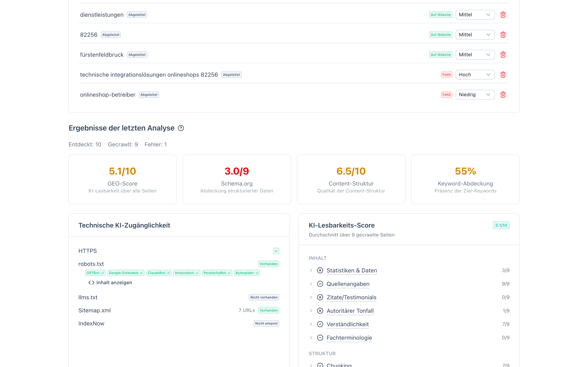
Task: Delete "onlineshop-betreiber" using its trash icon
Action: pos(503,95)
